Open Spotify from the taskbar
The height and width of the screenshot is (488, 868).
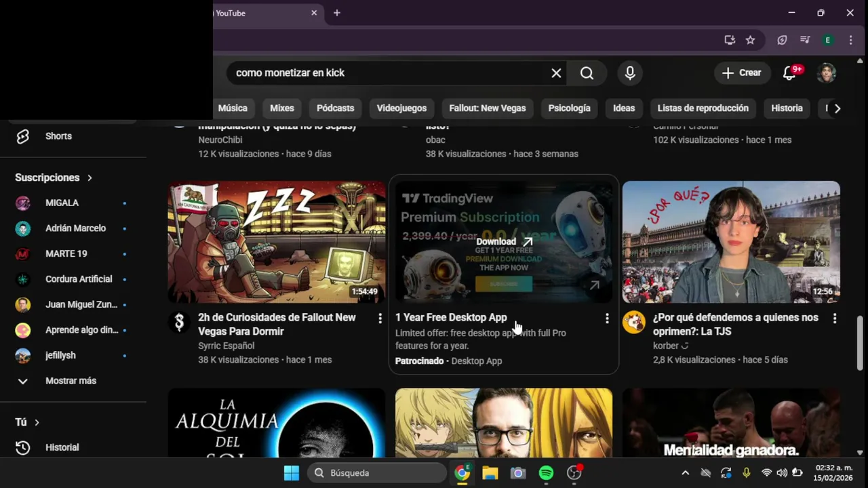[546, 473]
